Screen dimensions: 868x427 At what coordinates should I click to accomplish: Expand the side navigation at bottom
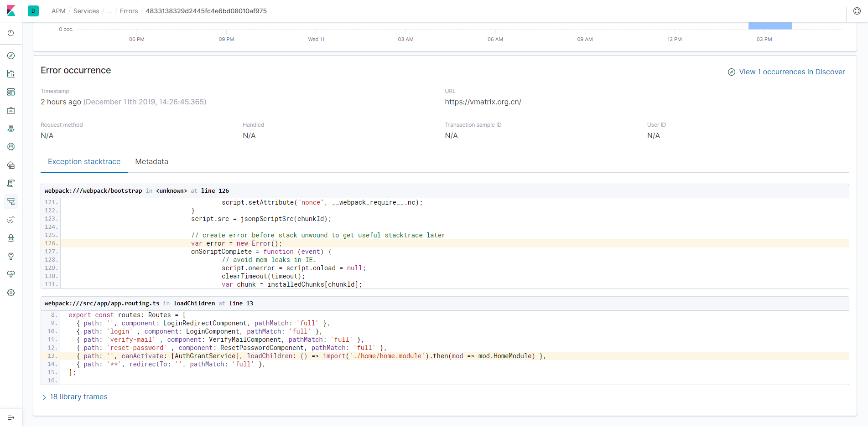click(x=11, y=417)
